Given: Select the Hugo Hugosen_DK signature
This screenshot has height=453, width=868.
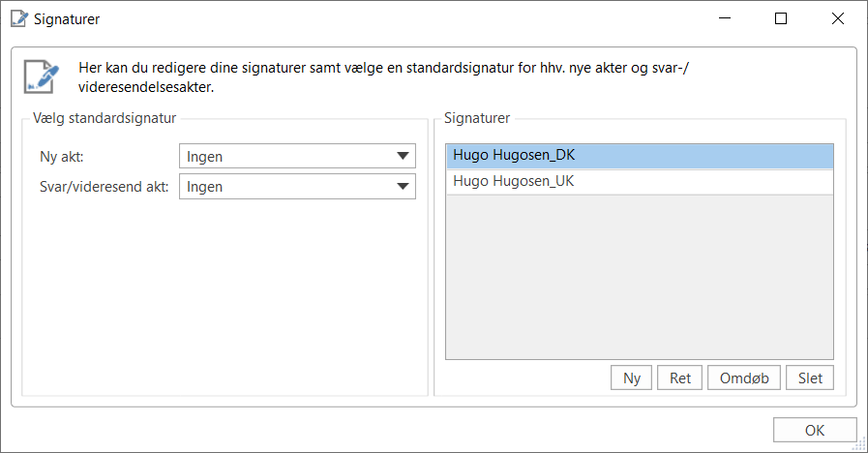Looking at the screenshot, I should tap(639, 155).
